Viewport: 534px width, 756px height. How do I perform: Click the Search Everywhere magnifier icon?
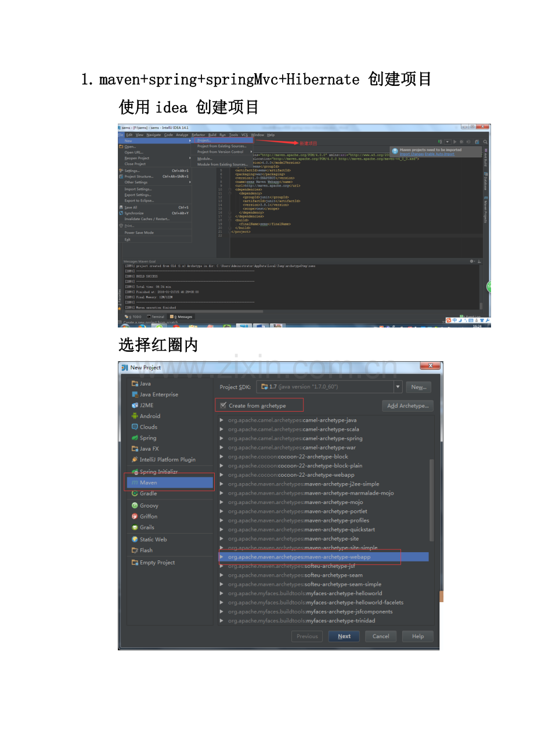[485, 142]
